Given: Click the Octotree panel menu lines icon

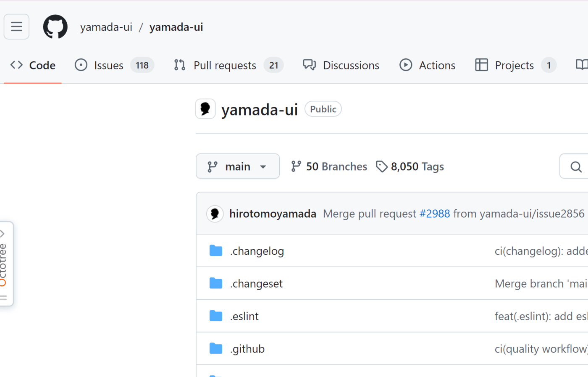Looking at the screenshot, I should coord(3,298).
